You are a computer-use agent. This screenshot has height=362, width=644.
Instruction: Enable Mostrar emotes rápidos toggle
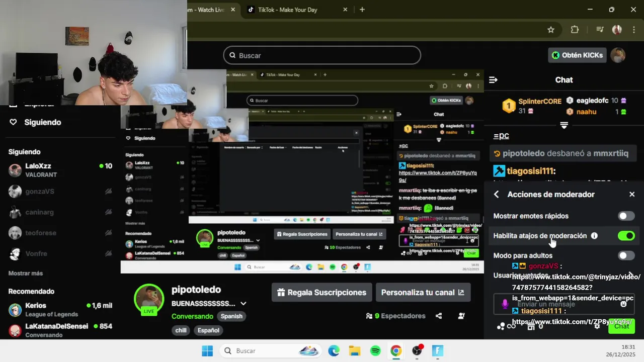626,216
